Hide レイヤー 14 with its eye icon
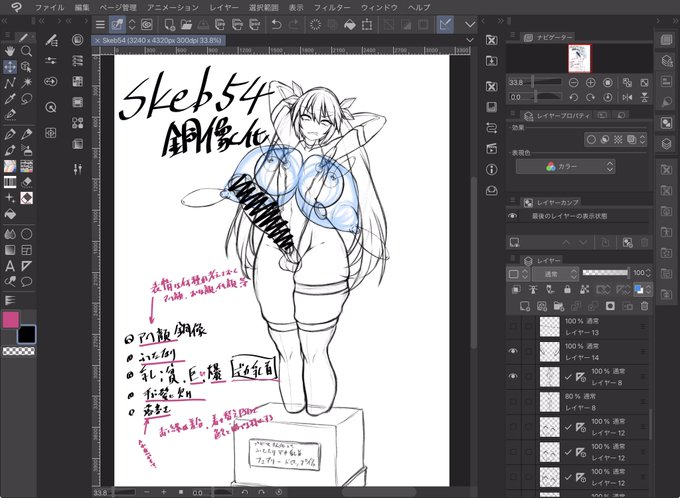The image size is (680, 498). (513, 351)
